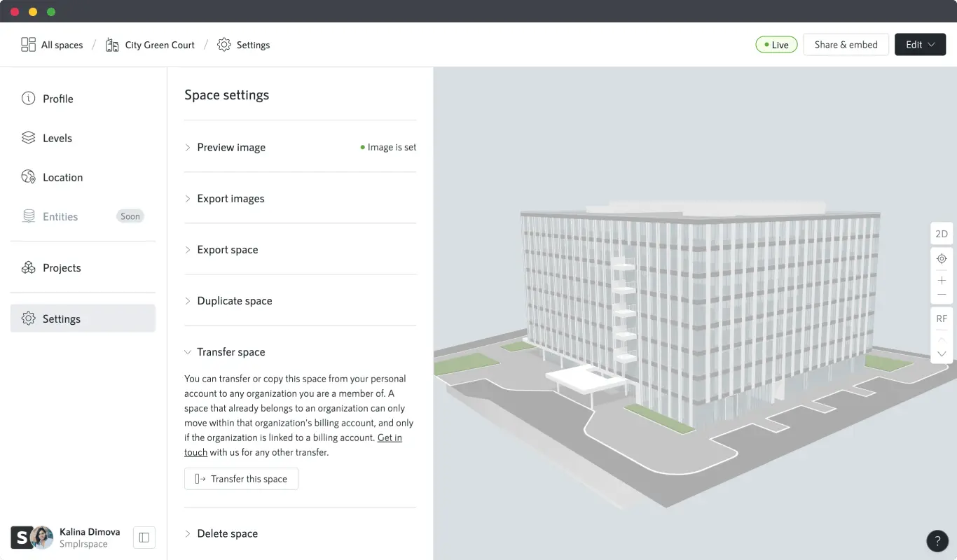Click the Settings breadcrumb label
Screen dimensions: 957x560
tap(253, 45)
